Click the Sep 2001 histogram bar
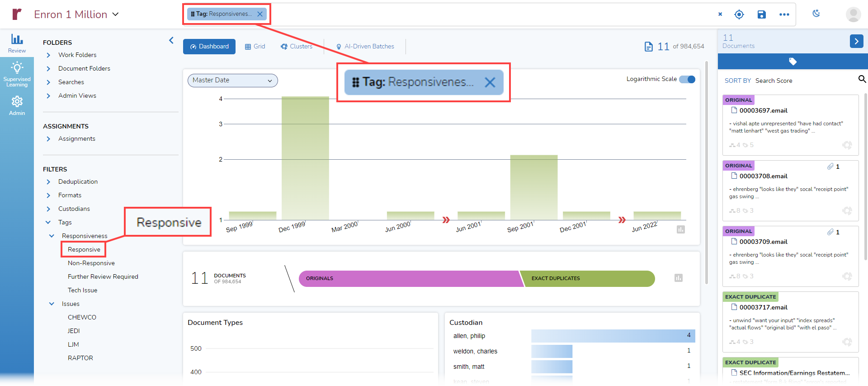Screen dimensions: 868x386 tap(534, 187)
